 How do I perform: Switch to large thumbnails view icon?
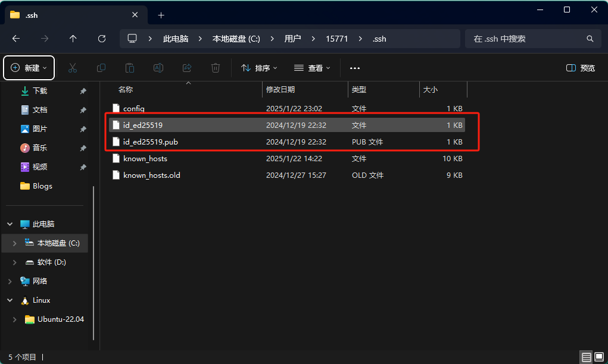tap(598, 357)
